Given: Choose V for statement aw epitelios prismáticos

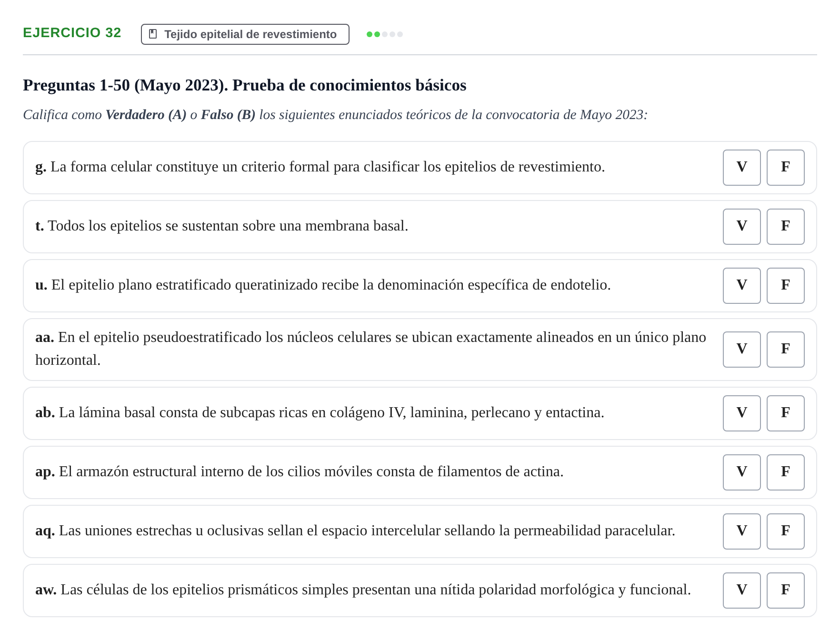Looking at the screenshot, I should point(741,591).
